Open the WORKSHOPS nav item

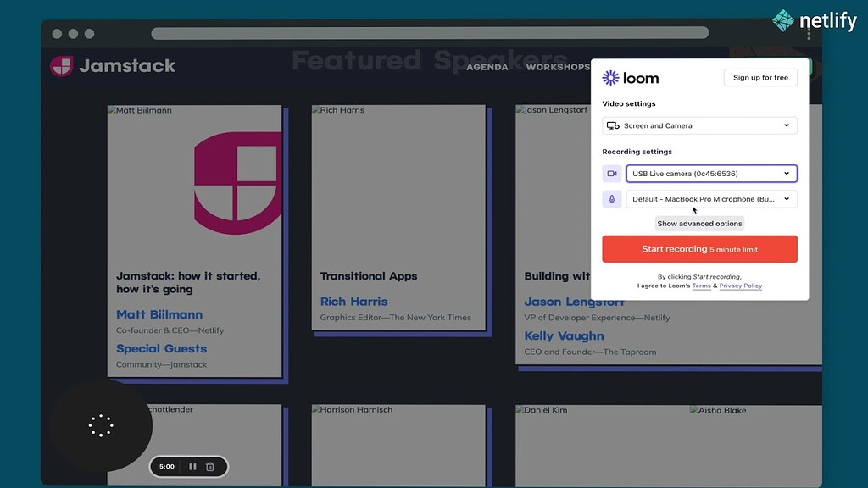point(558,67)
